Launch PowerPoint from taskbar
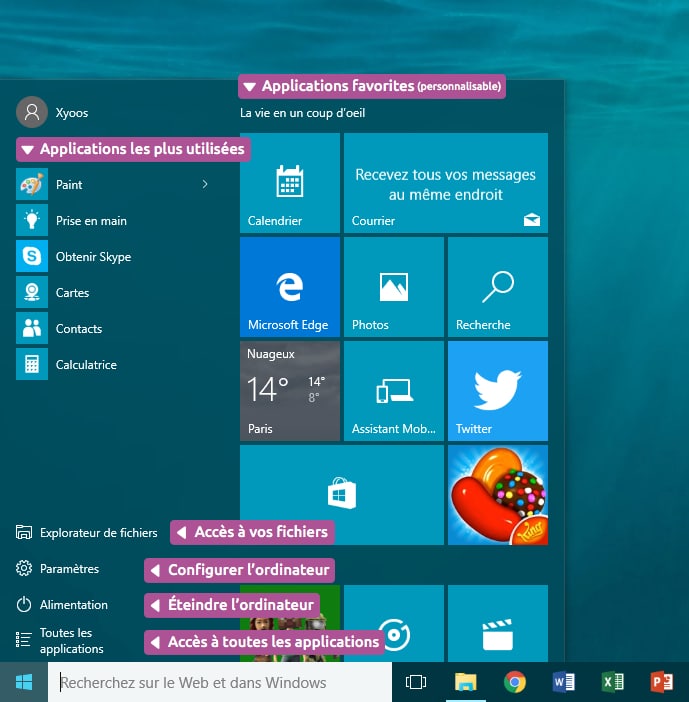Image resolution: width=689 pixels, height=702 pixels. [x=661, y=682]
